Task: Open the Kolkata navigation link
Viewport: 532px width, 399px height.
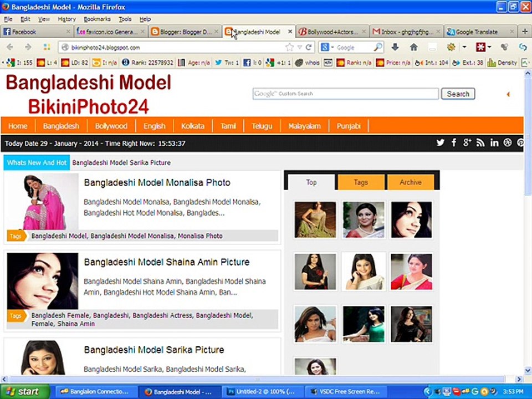Action: [x=193, y=126]
